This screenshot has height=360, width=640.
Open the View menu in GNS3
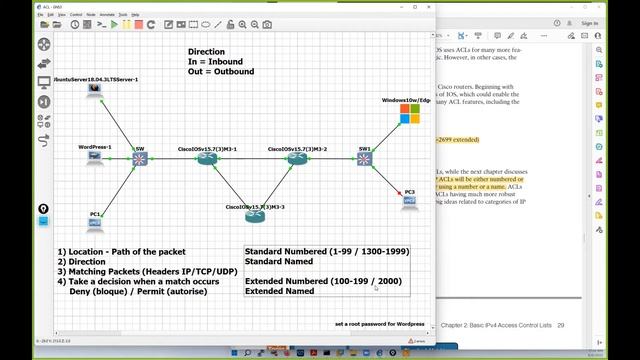pos(61,15)
